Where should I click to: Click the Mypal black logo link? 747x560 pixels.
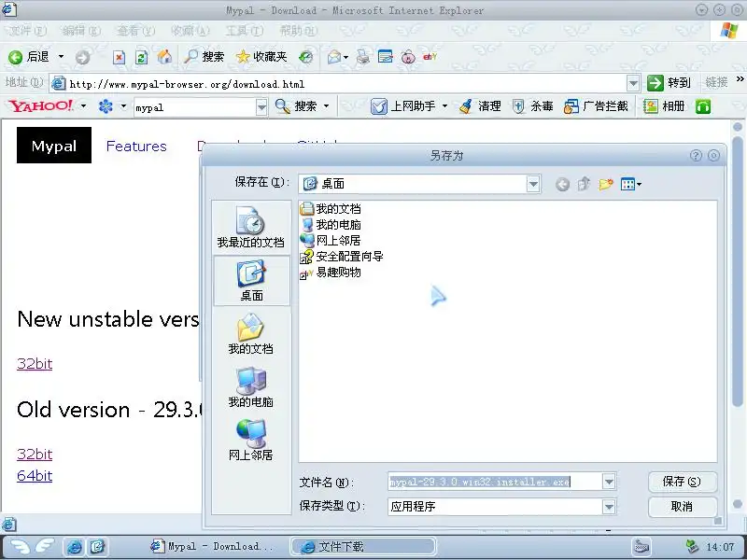54,146
